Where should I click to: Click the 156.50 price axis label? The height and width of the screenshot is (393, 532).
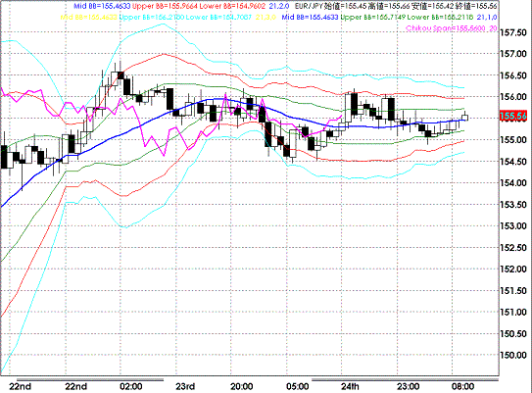[513, 75]
